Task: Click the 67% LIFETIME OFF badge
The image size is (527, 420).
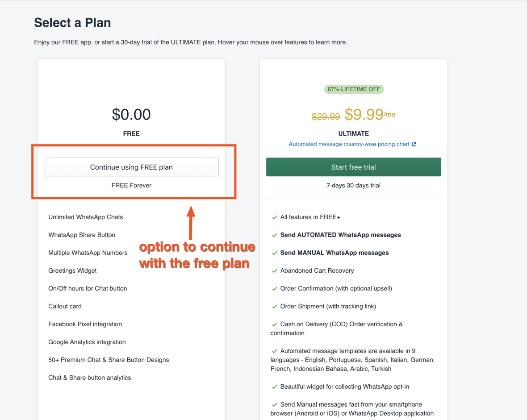Action: point(354,89)
